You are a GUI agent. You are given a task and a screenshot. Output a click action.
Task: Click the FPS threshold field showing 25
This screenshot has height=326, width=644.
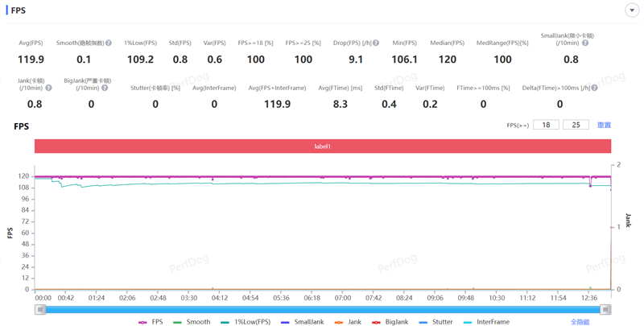(x=576, y=125)
